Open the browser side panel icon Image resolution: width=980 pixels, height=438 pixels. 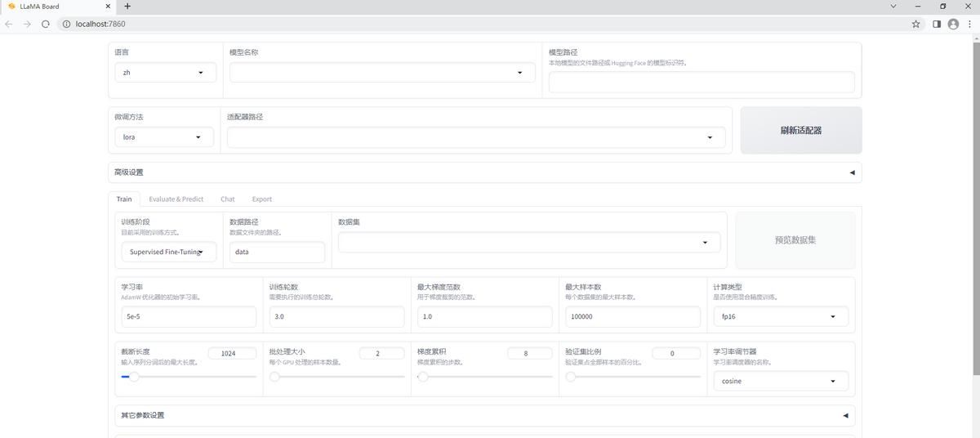click(x=937, y=24)
